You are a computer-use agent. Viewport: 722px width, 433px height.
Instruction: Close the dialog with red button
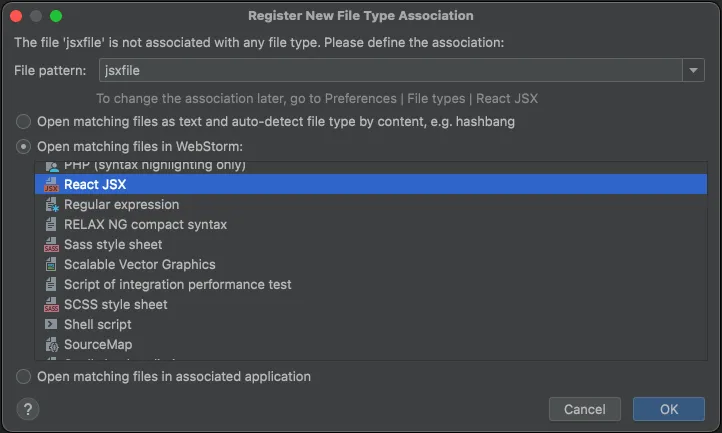[x=16, y=16]
